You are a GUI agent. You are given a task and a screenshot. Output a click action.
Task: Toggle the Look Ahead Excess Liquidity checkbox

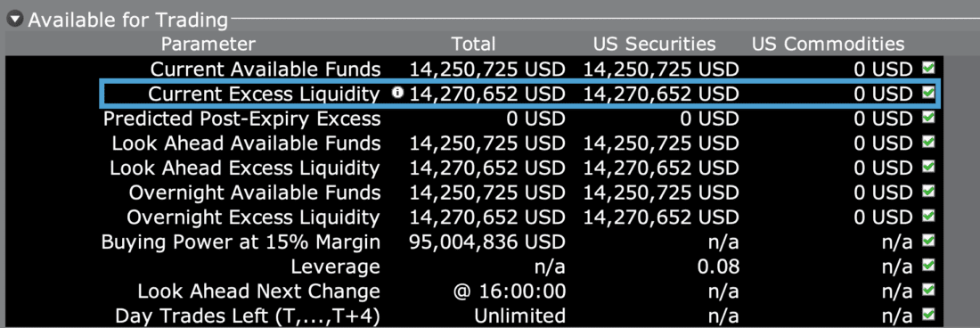928,167
